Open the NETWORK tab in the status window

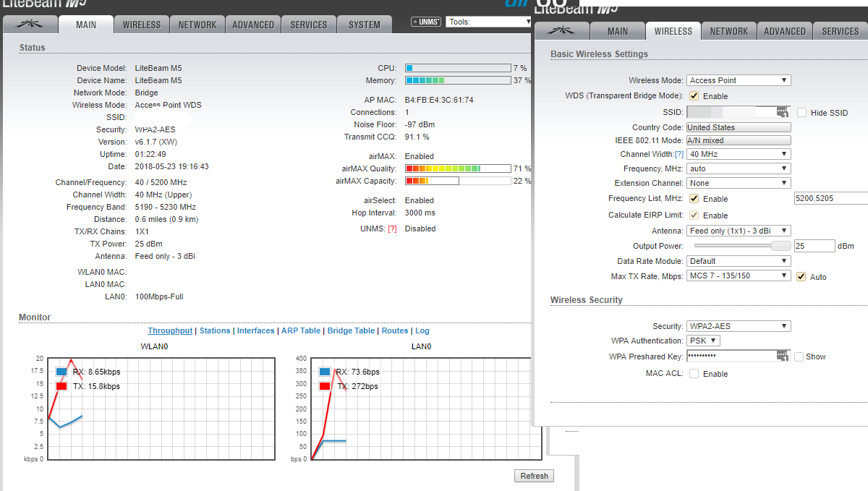coord(197,25)
